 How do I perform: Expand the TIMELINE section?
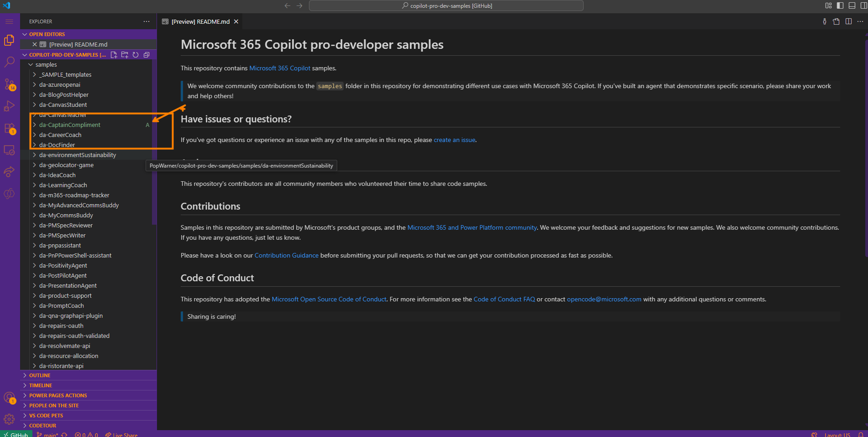tap(88, 385)
